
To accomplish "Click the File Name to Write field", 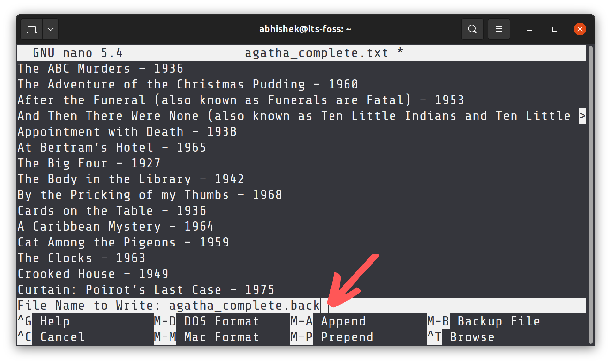I will coord(244,306).
